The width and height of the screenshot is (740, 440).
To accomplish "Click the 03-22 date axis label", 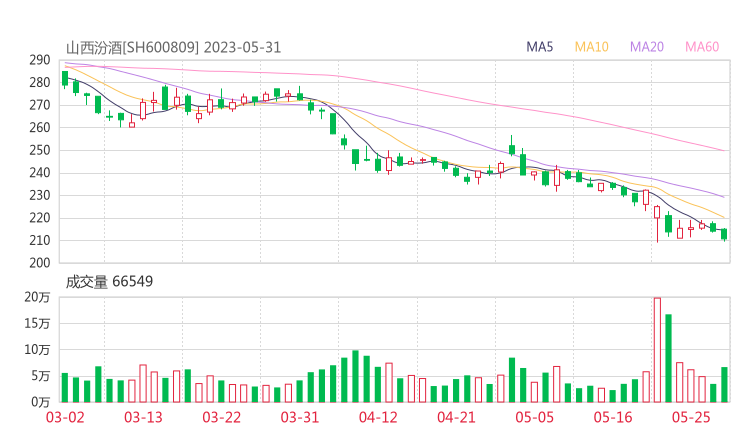I will click(x=221, y=417).
